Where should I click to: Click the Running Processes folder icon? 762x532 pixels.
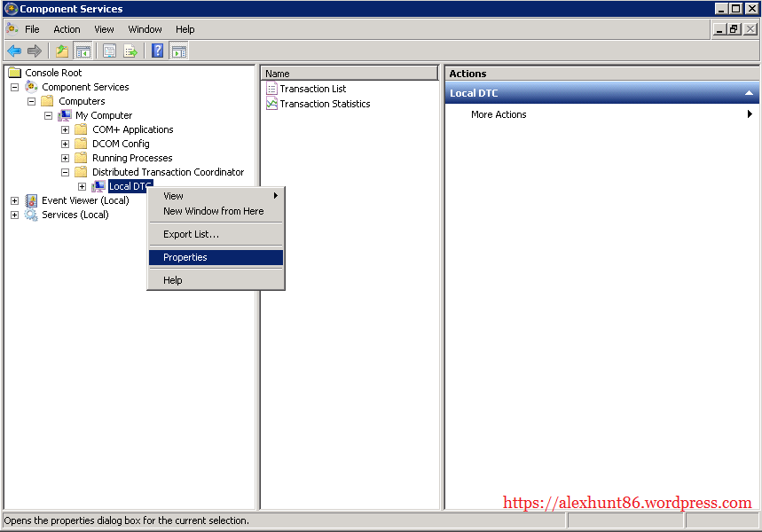coord(81,158)
